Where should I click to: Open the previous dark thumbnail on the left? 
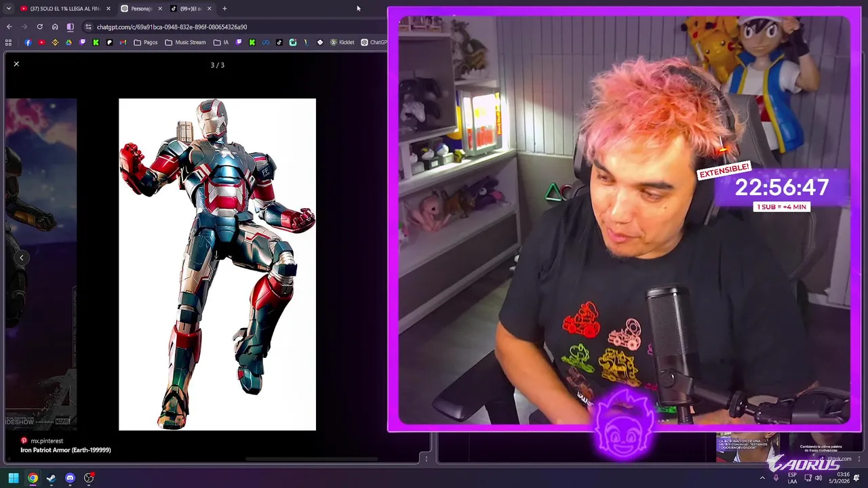coord(41,264)
